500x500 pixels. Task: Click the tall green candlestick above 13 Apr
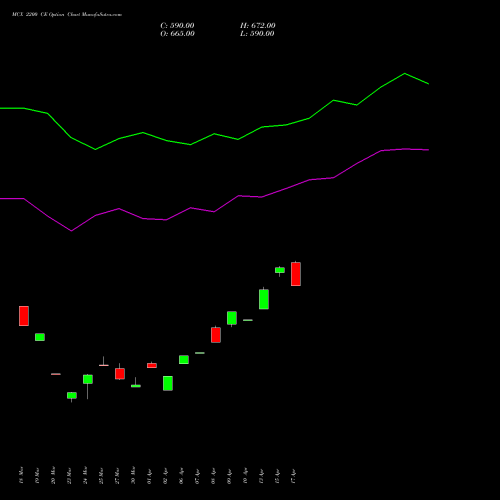coord(264,299)
